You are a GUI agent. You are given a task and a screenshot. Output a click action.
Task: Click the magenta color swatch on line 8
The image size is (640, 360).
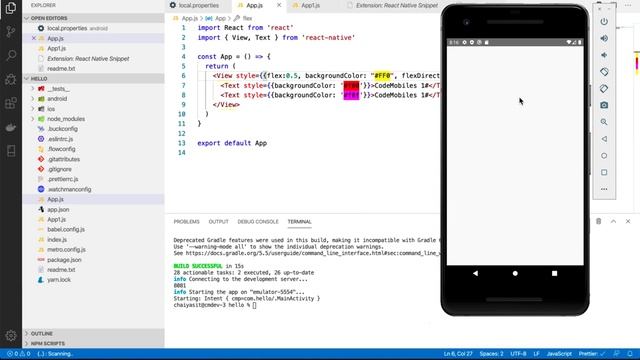coord(351,95)
